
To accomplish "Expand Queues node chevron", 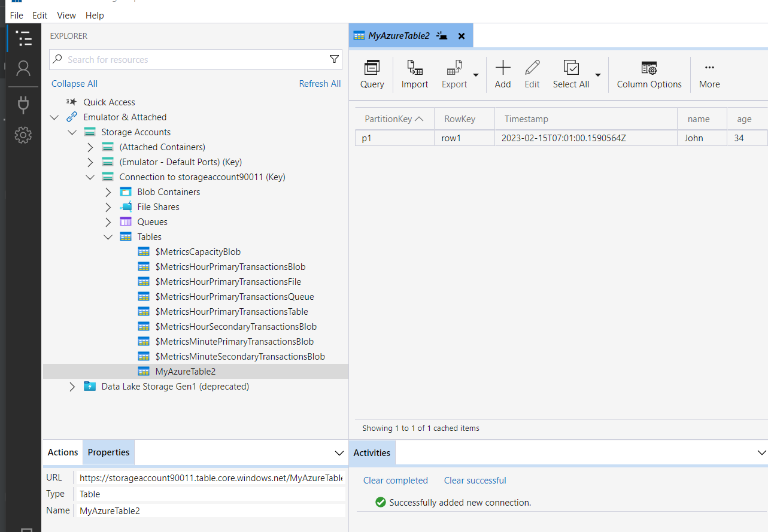I will click(108, 222).
